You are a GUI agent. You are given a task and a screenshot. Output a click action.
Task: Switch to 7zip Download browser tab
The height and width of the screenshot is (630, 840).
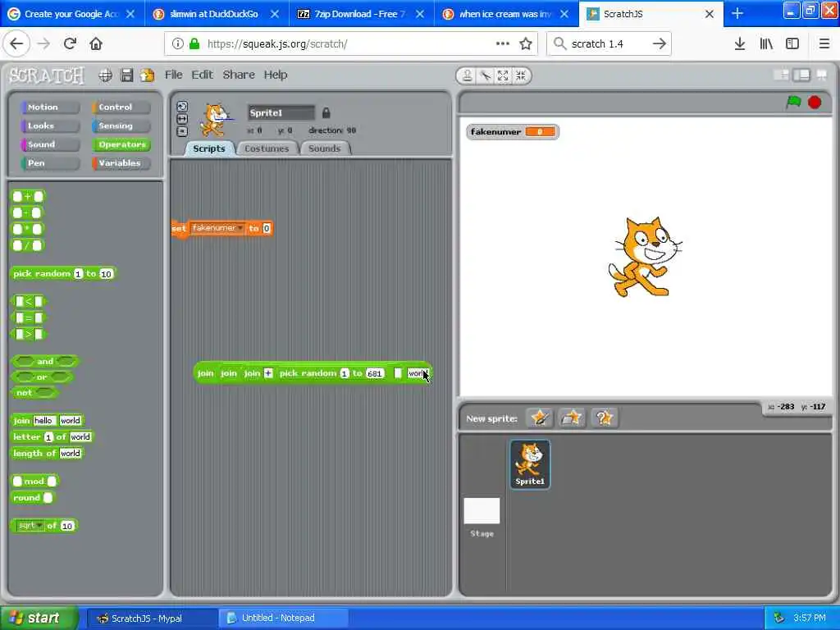pyautogui.click(x=359, y=14)
